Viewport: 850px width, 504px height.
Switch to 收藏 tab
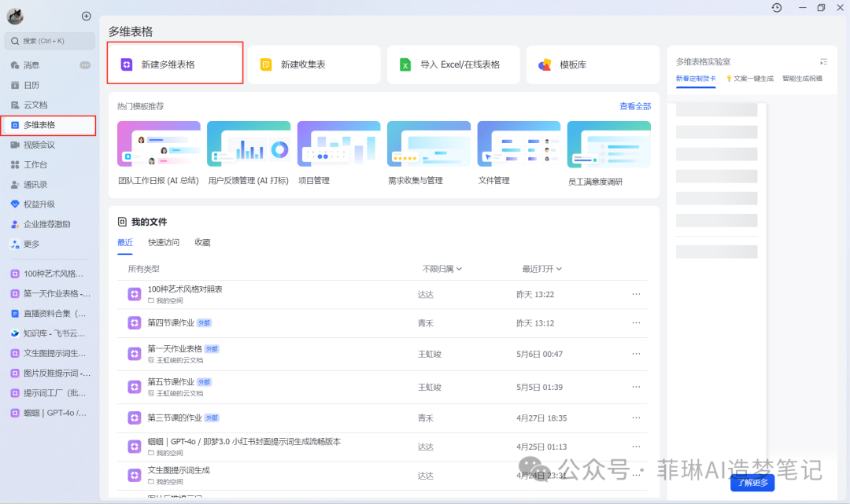(x=203, y=242)
